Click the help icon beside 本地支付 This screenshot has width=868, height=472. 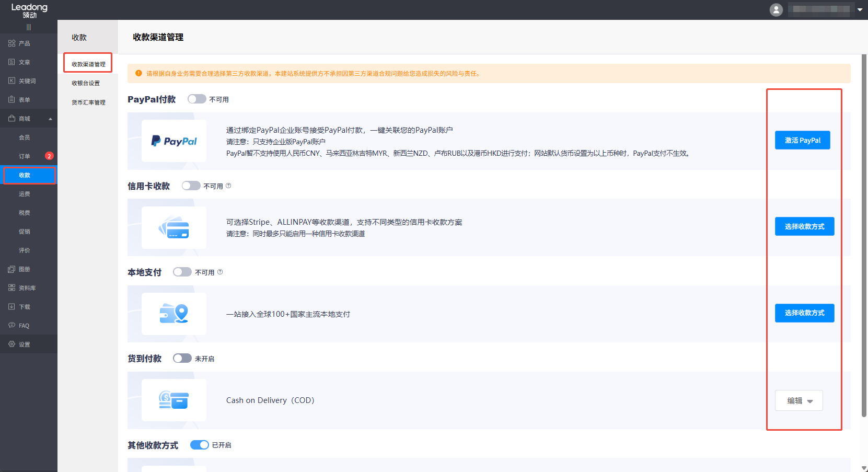220,272
